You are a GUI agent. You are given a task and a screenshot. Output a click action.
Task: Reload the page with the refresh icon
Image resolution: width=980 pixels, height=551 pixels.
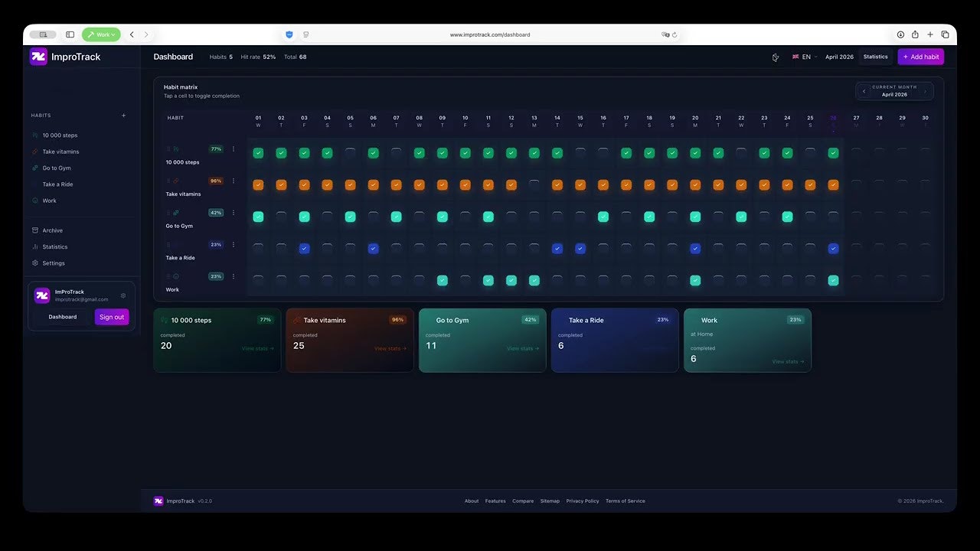click(675, 34)
